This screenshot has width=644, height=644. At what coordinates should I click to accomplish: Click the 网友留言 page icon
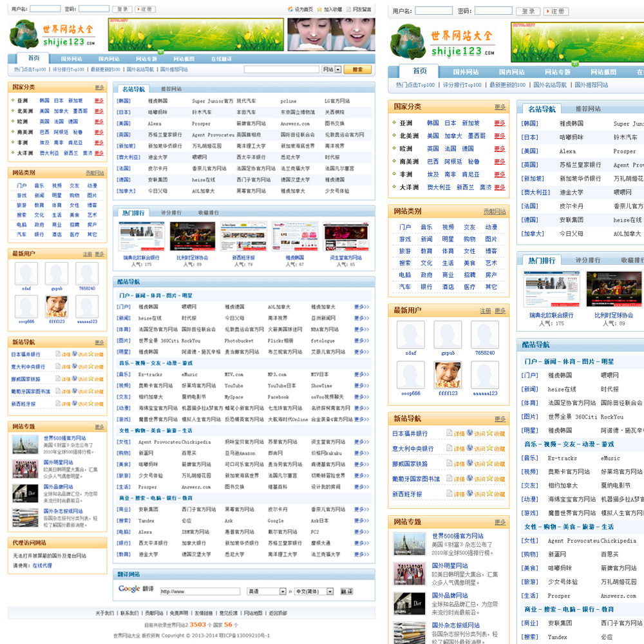tap(348, 9)
